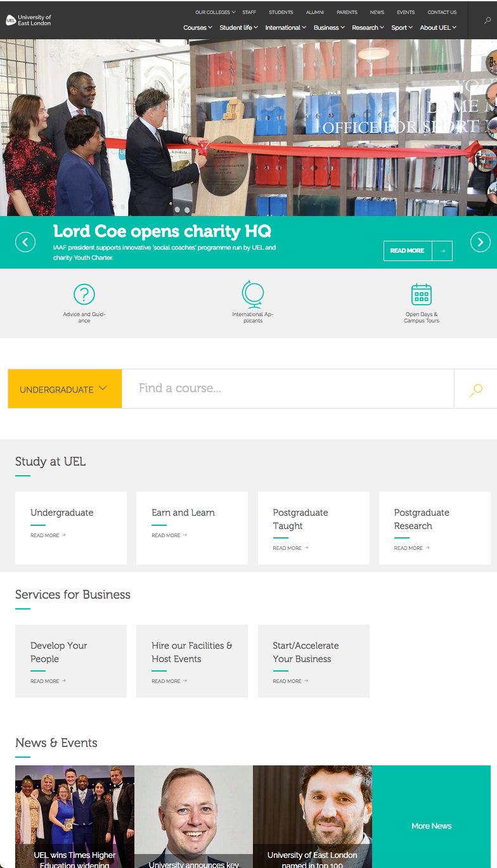Image resolution: width=497 pixels, height=868 pixels.
Task: Open Start/Accelerate Your Business card
Action: pyautogui.click(x=314, y=661)
